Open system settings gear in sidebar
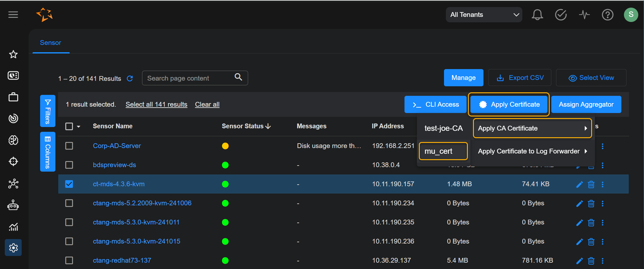The image size is (644, 269). point(13,247)
